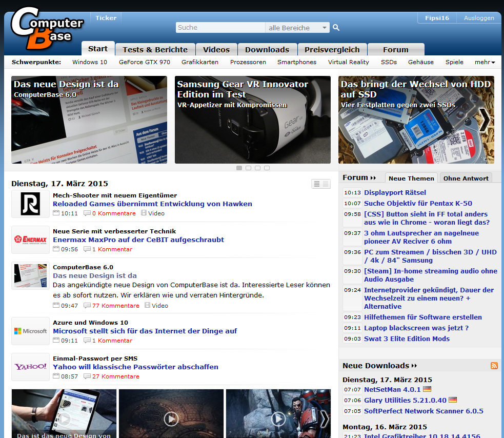Viewport: 504px width, 438px height.
Task: Open the Virtual Reality topic link
Action: (x=349, y=62)
